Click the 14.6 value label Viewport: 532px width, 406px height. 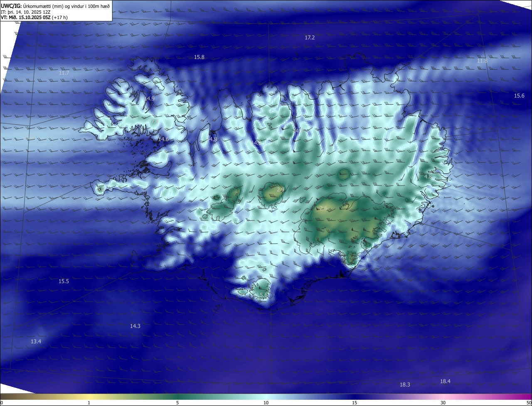click(163, 139)
